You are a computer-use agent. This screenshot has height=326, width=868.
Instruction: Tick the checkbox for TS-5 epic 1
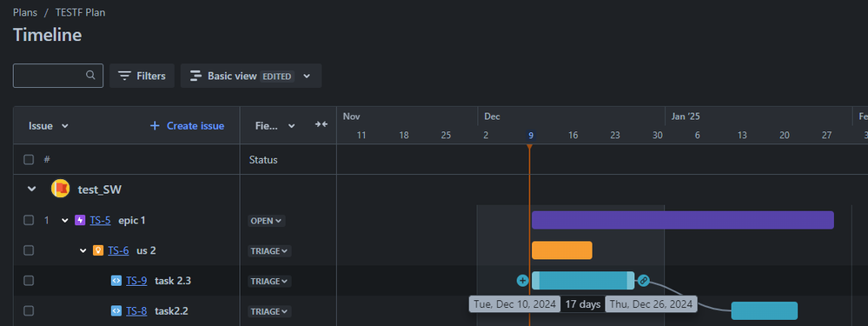coord(29,220)
